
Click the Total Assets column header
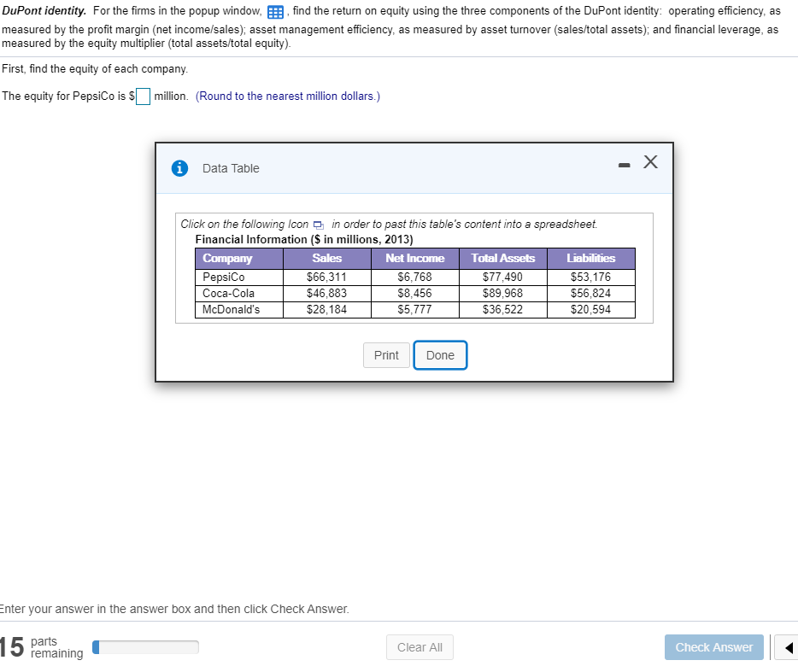(503, 259)
